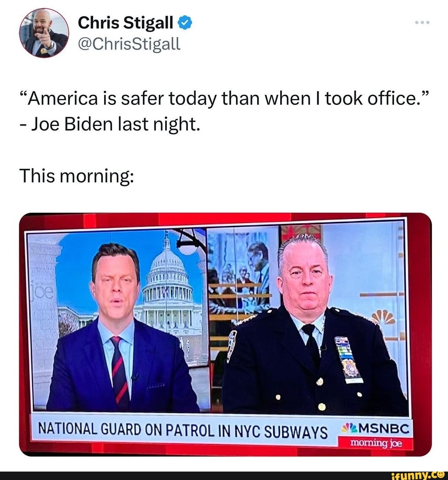Click the smiley face in iFunny logo
Screen dimensions: 448x480
tap(441, 475)
